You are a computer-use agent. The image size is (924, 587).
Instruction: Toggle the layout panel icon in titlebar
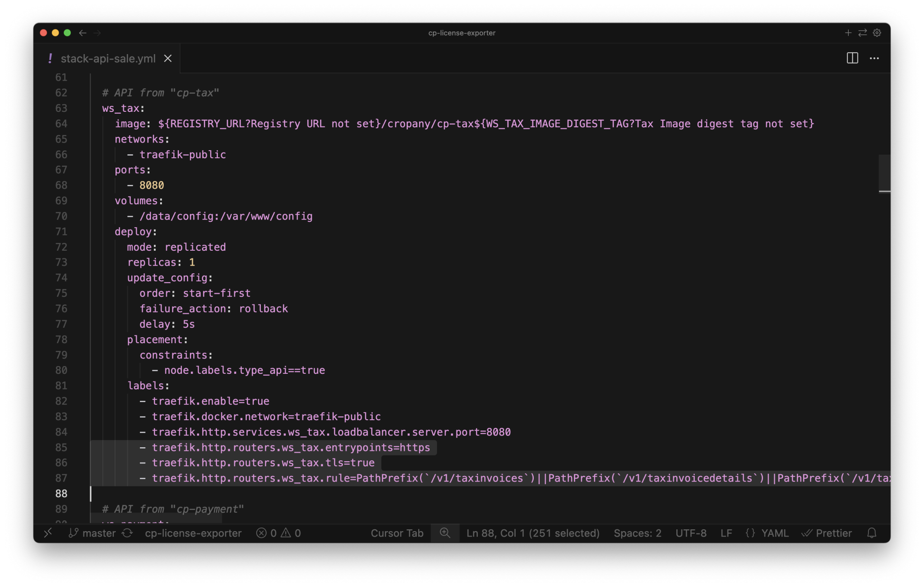pos(853,58)
